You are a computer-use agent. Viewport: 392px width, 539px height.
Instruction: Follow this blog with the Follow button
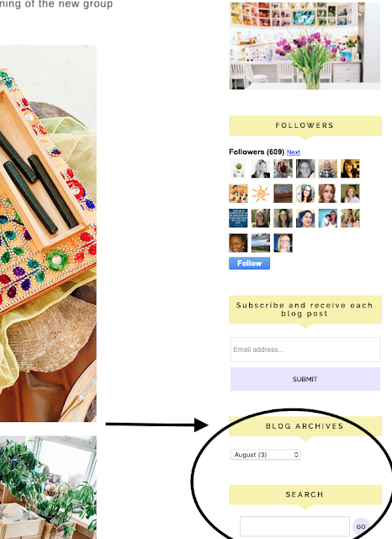pos(249,264)
